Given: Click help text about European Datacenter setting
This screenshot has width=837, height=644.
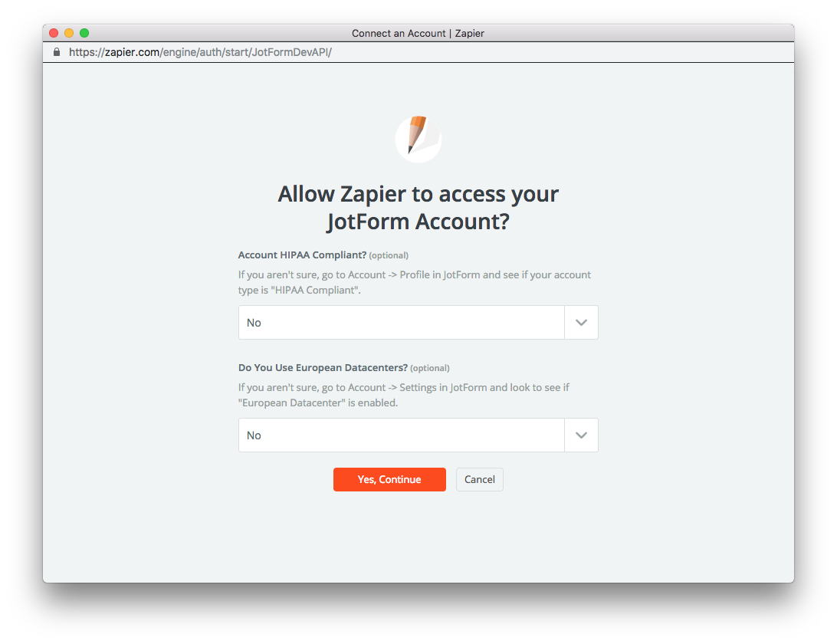Looking at the screenshot, I should pyautogui.click(x=403, y=395).
